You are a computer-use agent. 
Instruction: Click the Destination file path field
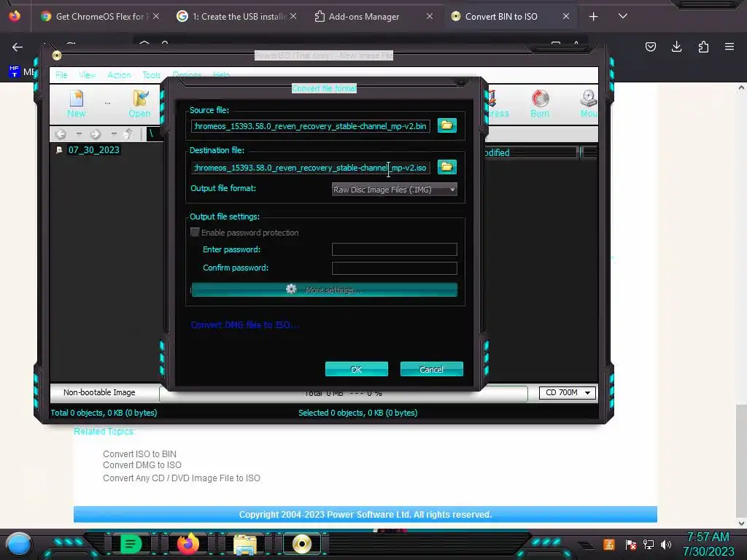(311, 168)
